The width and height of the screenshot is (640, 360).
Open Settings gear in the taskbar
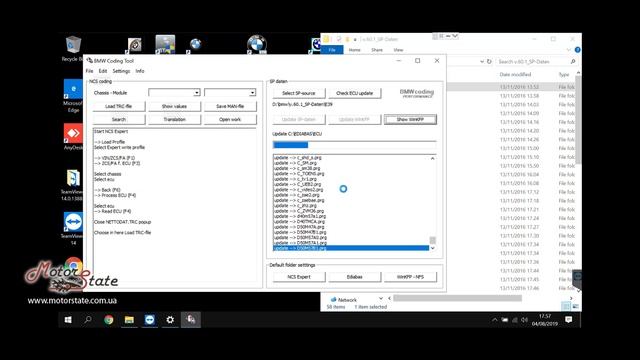click(x=170, y=320)
